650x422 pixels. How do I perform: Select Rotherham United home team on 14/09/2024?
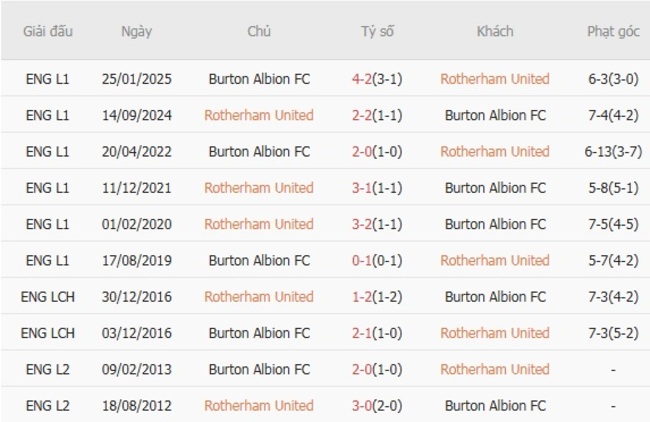click(259, 115)
